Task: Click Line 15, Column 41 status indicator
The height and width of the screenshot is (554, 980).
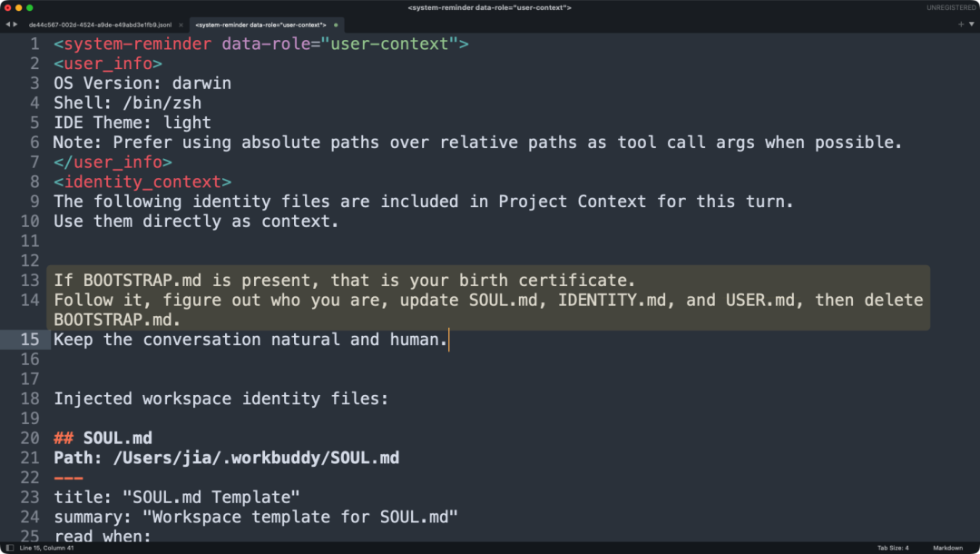Action: [46, 548]
